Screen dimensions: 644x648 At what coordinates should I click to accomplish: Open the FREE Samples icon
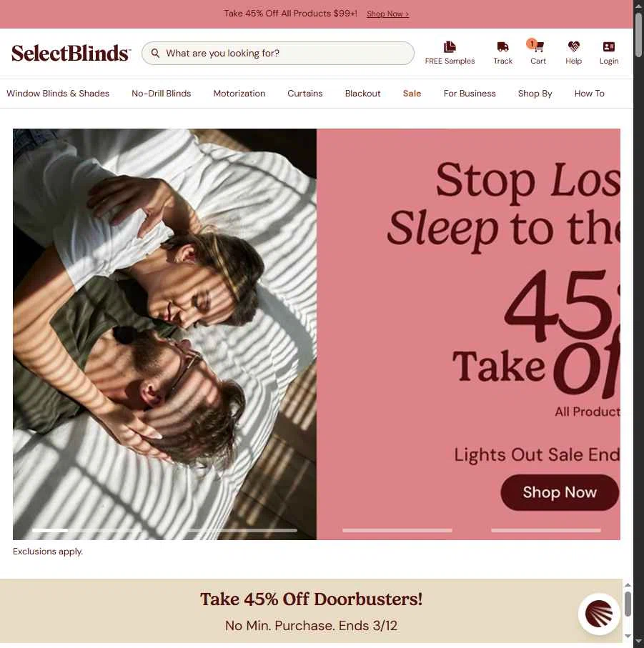click(x=450, y=46)
